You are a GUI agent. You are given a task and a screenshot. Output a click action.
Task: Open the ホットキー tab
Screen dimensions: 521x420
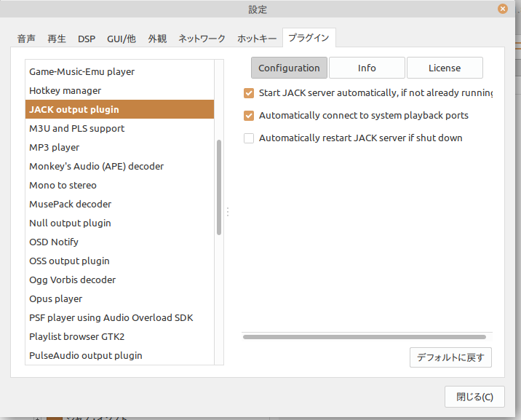pos(257,39)
